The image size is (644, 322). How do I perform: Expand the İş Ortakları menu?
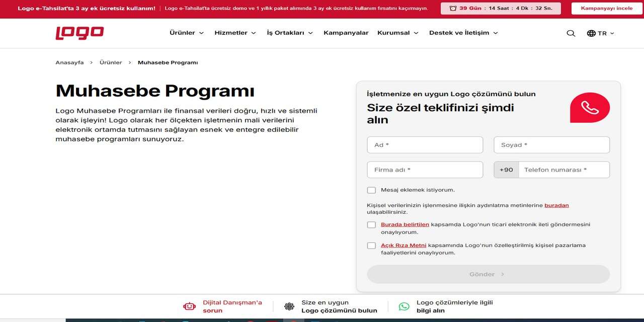(290, 33)
